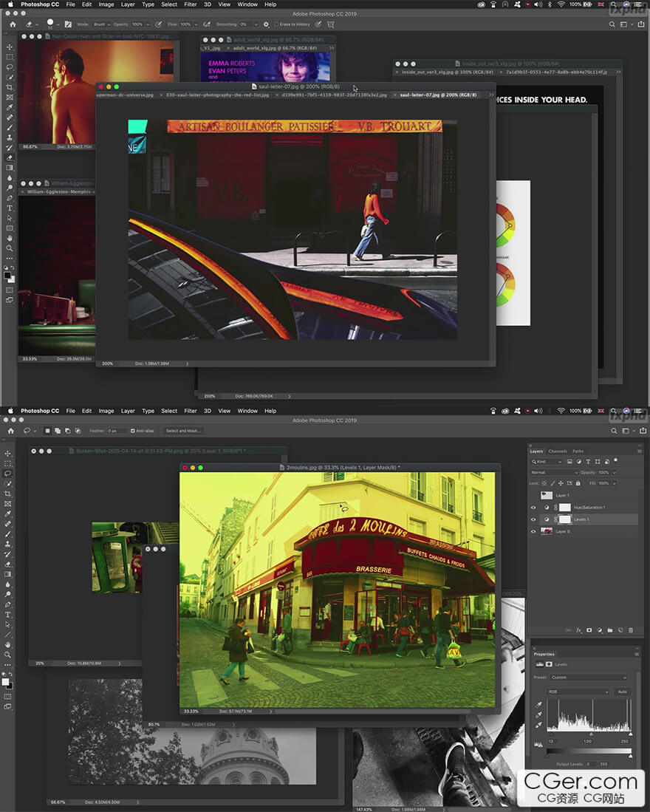The height and width of the screenshot is (812, 650).
Task: Hide the Levels 1 layer
Action: pyautogui.click(x=533, y=519)
